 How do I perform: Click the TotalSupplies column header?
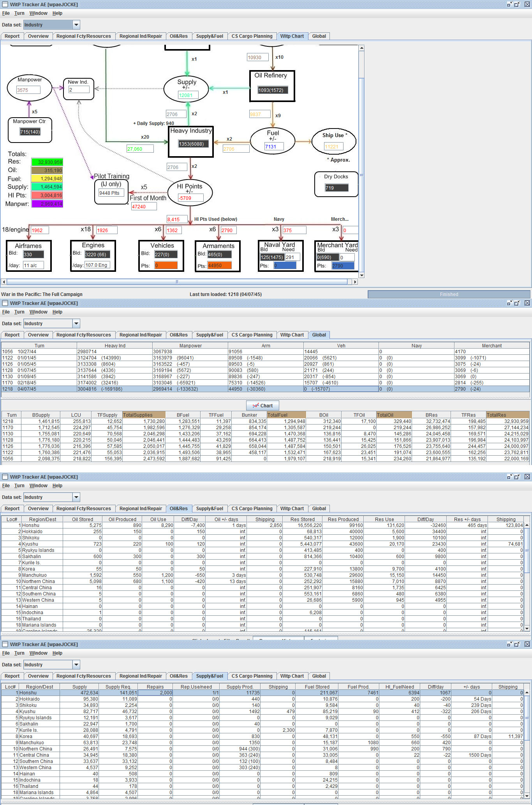click(144, 415)
